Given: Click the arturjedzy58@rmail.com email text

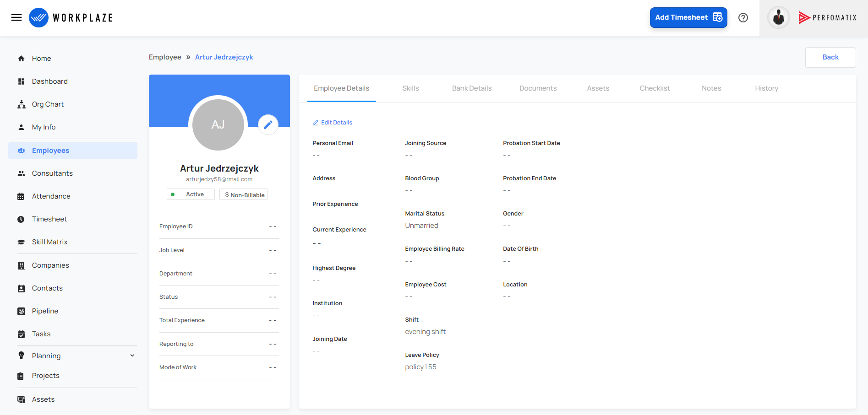Looking at the screenshot, I should 219,179.
